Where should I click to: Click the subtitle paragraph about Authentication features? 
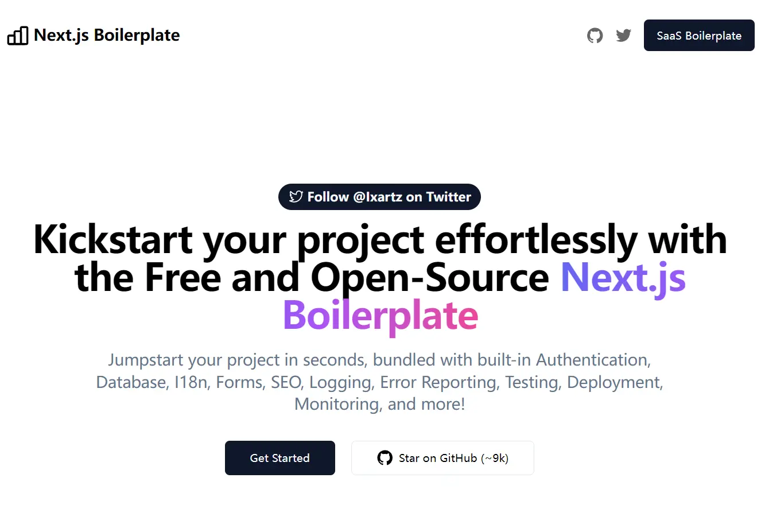[380, 382]
